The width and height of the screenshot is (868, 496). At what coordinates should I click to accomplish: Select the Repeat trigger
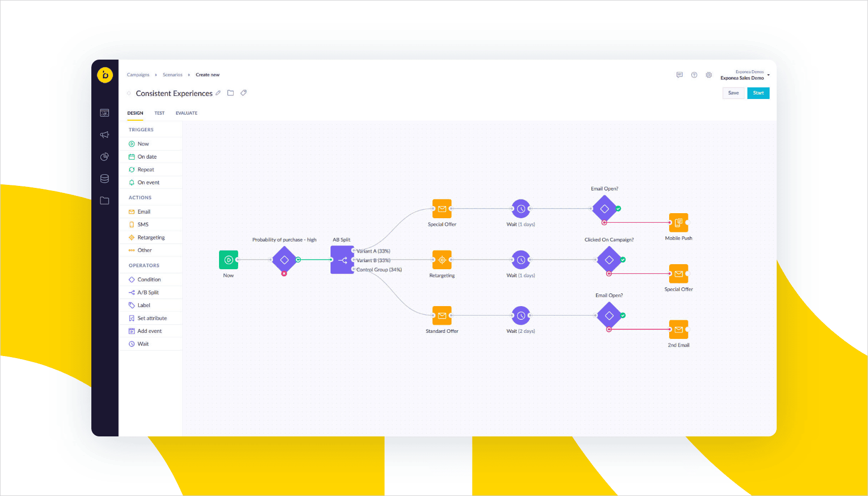tap(145, 169)
